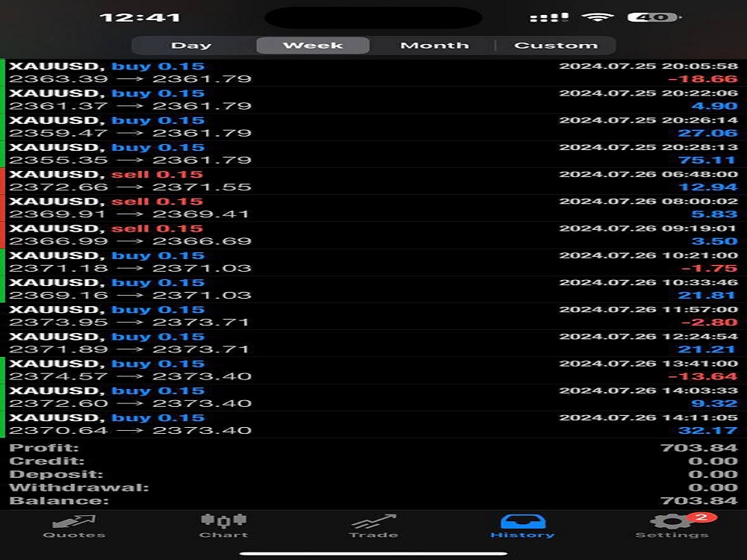Viewport: 747px width, 560px height.
Task: Open trade closed 2024.07.25 20:05:58
Action: click(x=373, y=72)
